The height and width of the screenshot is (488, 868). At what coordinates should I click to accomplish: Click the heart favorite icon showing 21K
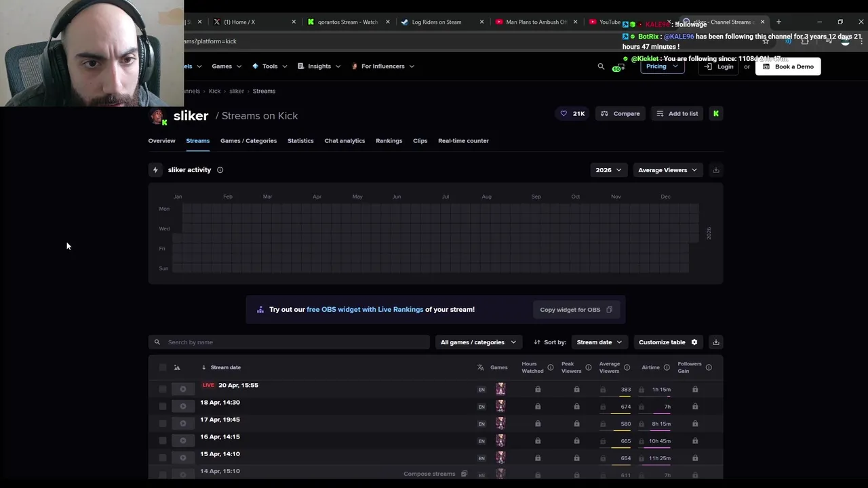tap(564, 114)
